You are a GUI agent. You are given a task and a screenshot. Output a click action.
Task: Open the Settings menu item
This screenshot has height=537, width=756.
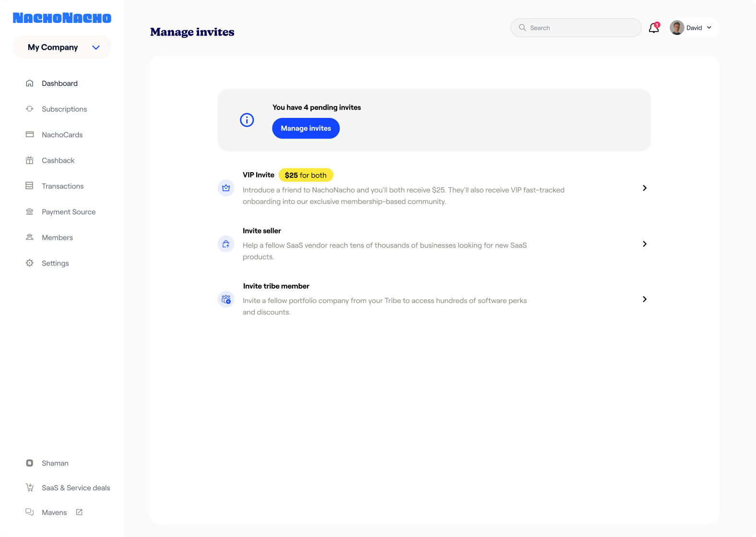pos(55,263)
